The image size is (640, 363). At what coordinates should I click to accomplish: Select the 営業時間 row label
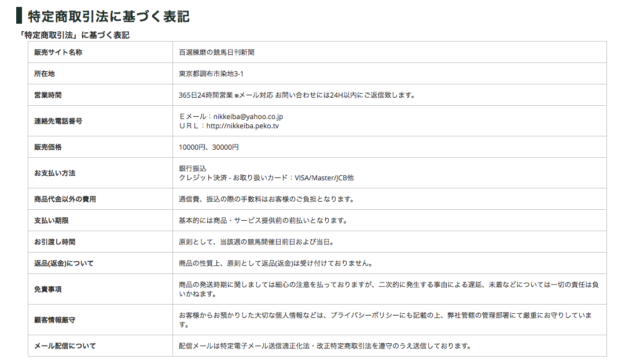(48, 95)
